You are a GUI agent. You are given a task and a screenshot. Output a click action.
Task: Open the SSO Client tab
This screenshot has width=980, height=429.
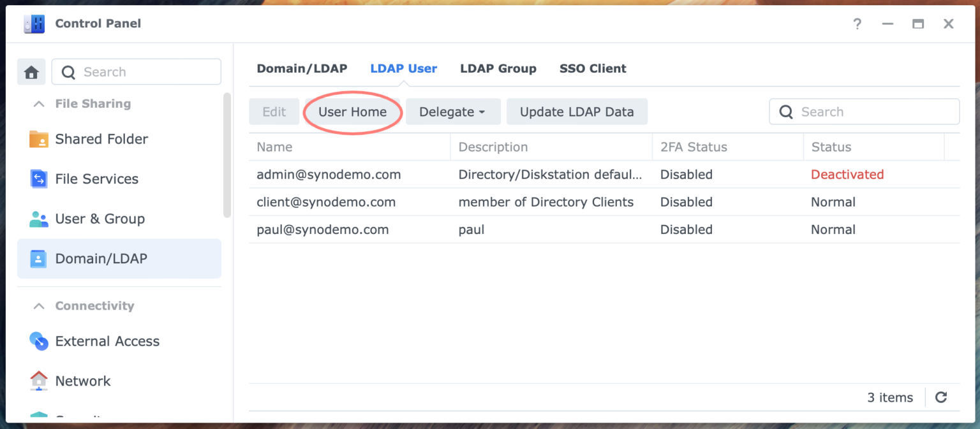[x=593, y=68]
